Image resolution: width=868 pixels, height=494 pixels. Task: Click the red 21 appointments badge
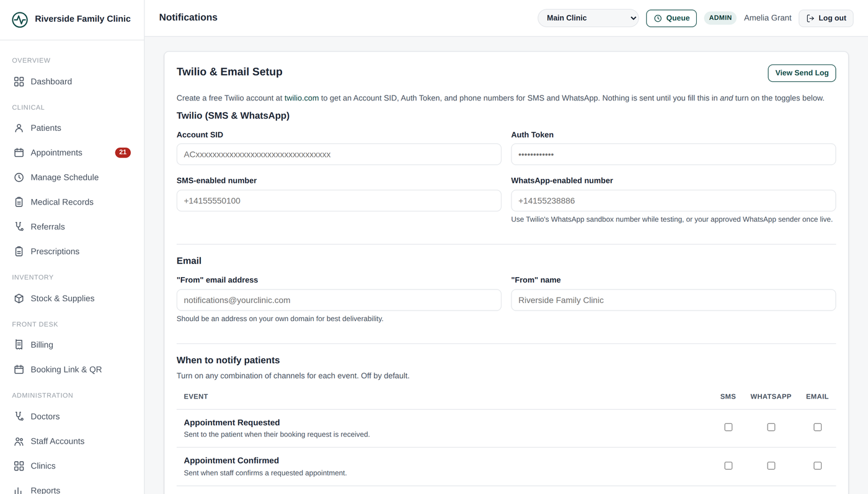tap(123, 152)
